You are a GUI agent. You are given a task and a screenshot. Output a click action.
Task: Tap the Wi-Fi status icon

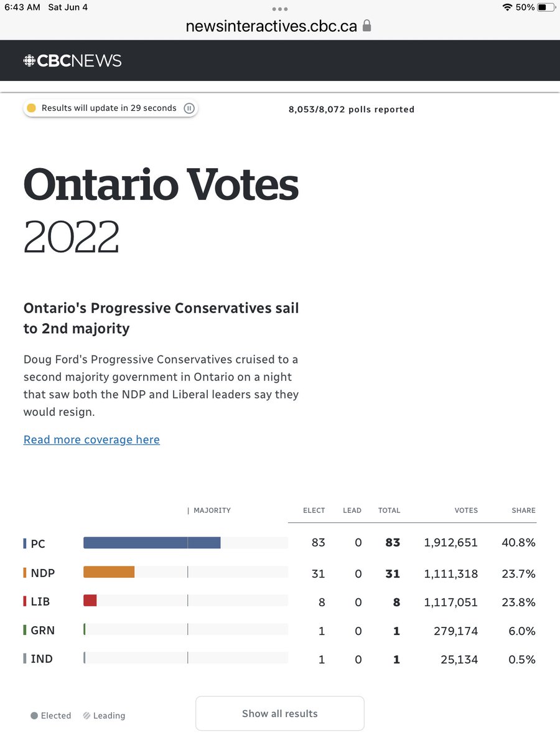(x=508, y=7)
